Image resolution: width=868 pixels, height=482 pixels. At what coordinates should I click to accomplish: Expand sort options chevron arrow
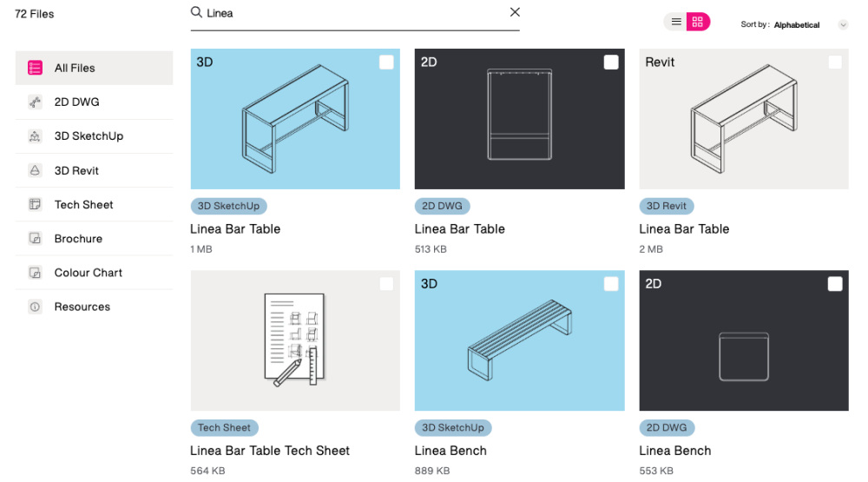pos(843,25)
